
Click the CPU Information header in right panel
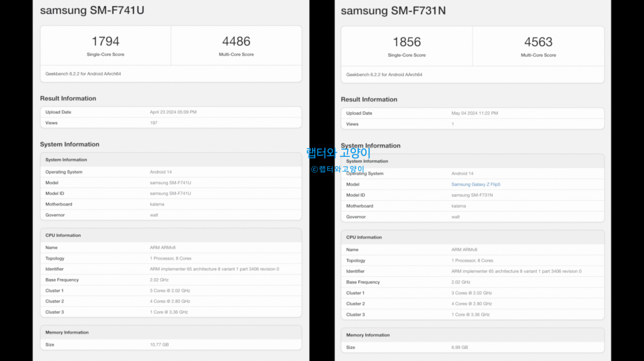pyautogui.click(x=364, y=238)
